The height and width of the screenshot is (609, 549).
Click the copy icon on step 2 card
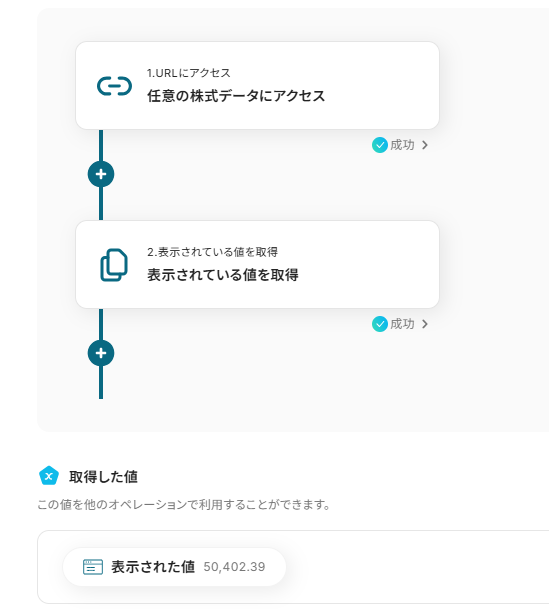click(114, 265)
